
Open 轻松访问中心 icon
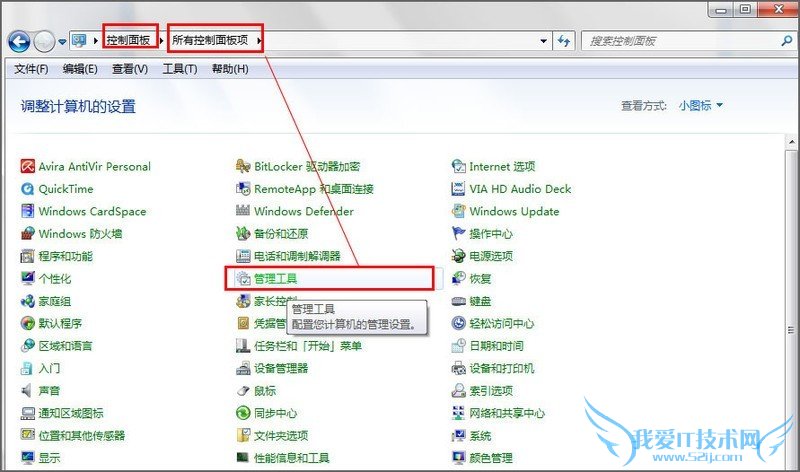pyautogui.click(x=459, y=323)
